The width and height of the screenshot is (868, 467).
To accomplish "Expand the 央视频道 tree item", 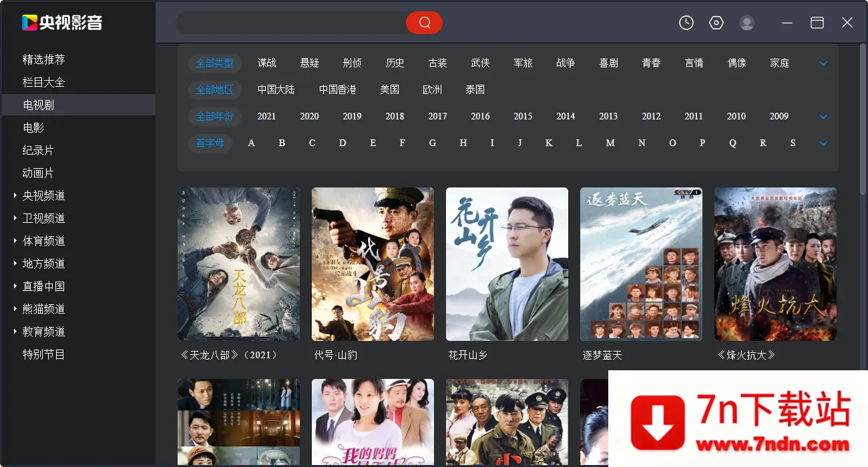I will [x=15, y=195].
